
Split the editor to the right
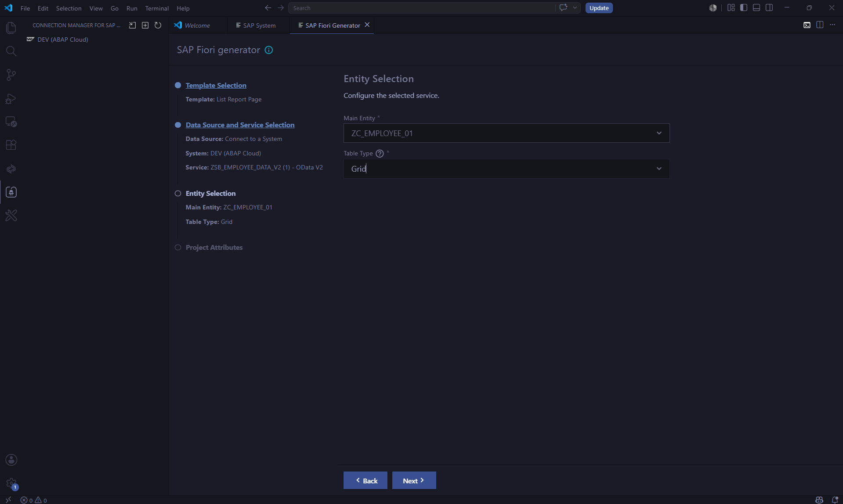click(x=820, y=25)
